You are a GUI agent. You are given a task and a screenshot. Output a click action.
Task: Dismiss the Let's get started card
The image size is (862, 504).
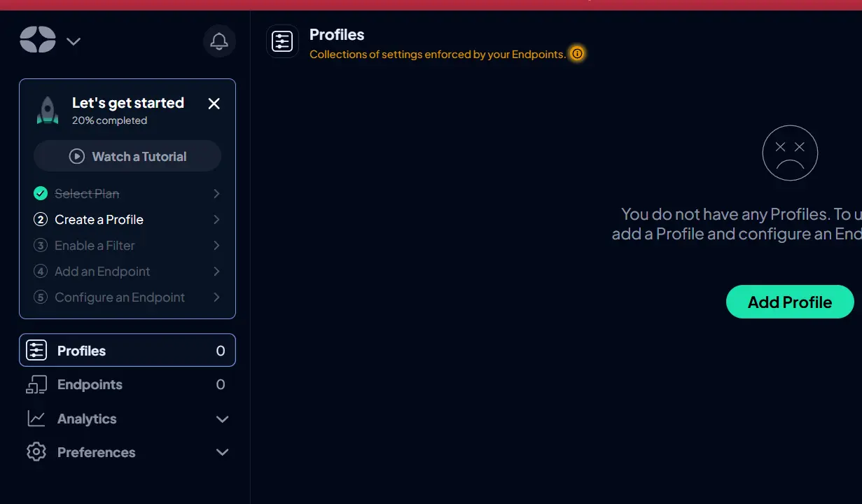[x=214, y=104]
